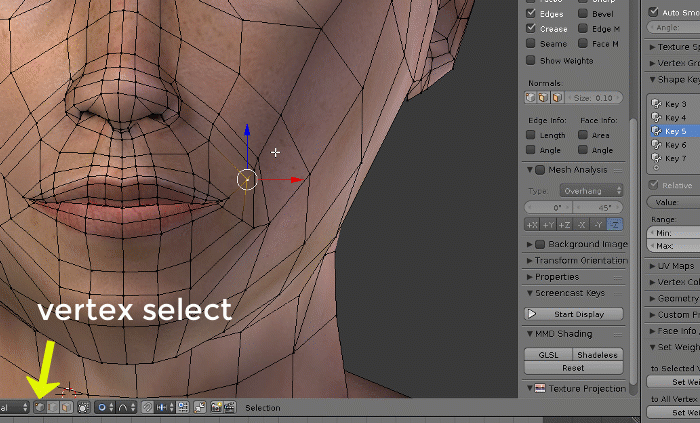Switch to edge select mode
This screenshot has width=700, height=423.
click(x=53, y=407)
